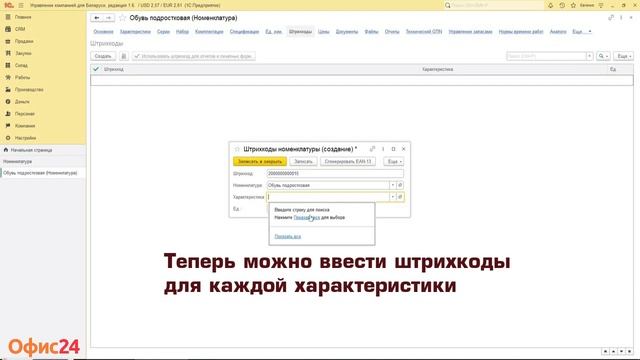Screen dimensions: 640x360
Task: Open Продажи section in sidebar
Action: [x=24, y=41]
